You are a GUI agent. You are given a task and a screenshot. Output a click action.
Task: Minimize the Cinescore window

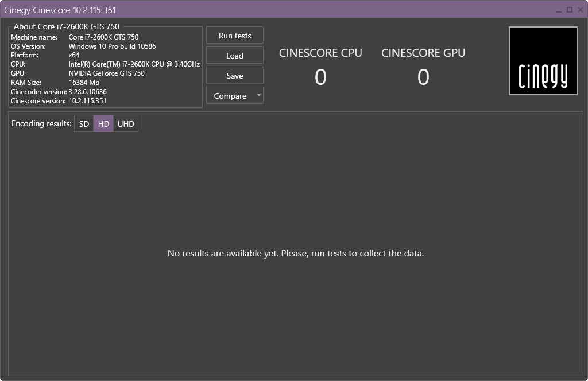pos(559,10)
